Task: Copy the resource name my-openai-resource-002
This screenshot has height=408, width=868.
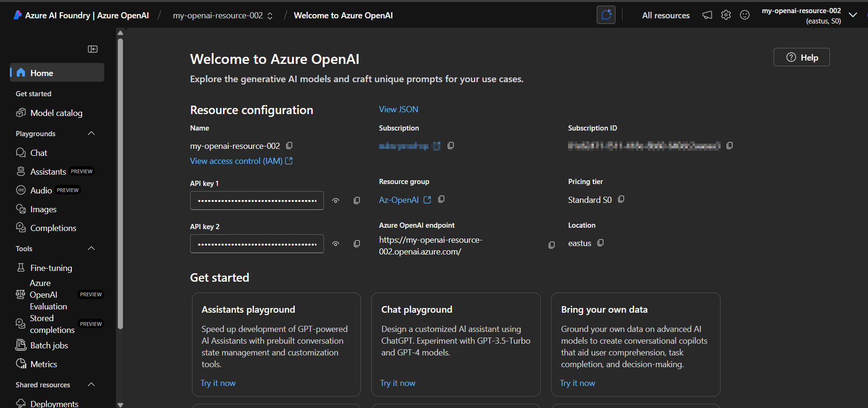Action: pos(289,146)
